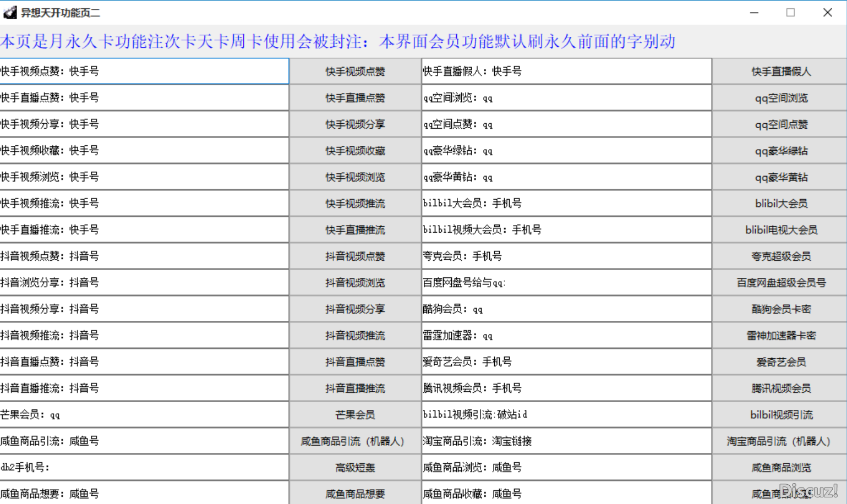
Task: Select the 快手视频推流: 快手号 text box
Action: [144, 204]
